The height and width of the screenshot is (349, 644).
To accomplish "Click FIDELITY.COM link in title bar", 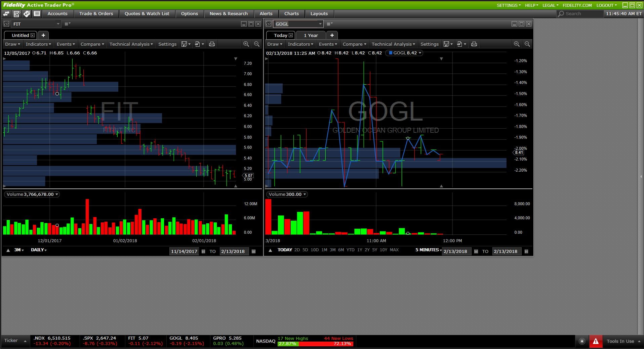I will pos(577,5).
